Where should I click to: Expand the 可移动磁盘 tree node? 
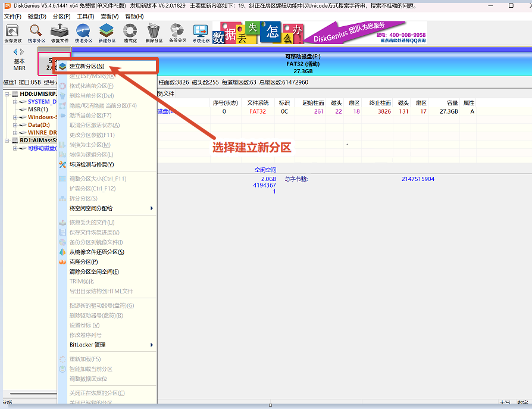pos(15,148)
